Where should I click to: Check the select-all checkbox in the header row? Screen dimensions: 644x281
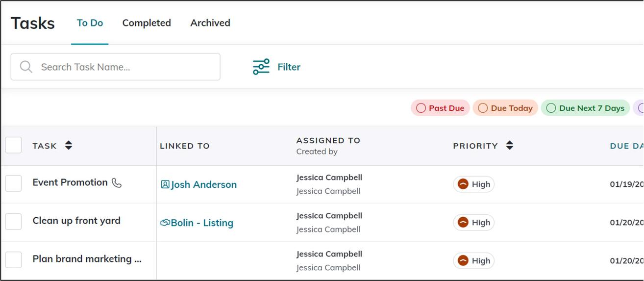14,145
